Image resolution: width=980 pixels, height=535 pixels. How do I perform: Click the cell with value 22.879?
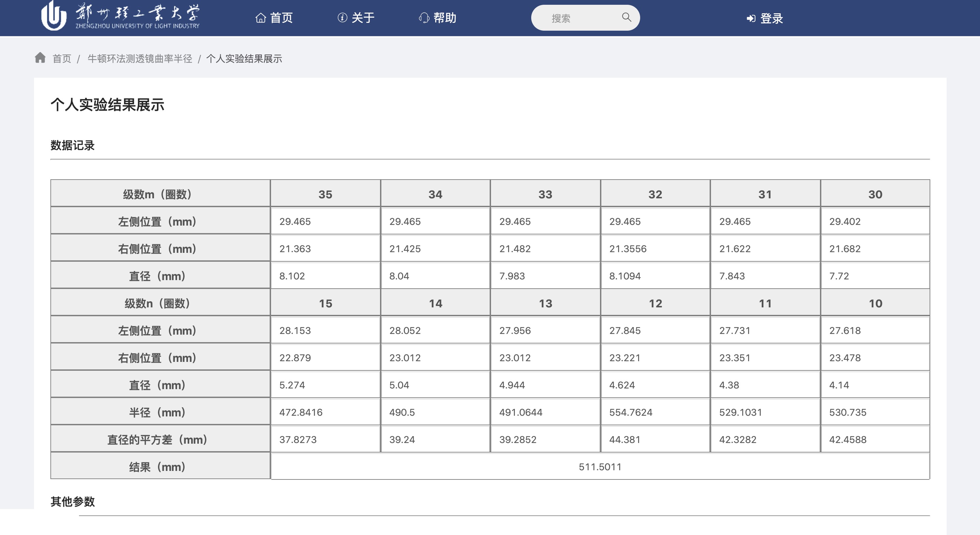[x=325, y=357]
